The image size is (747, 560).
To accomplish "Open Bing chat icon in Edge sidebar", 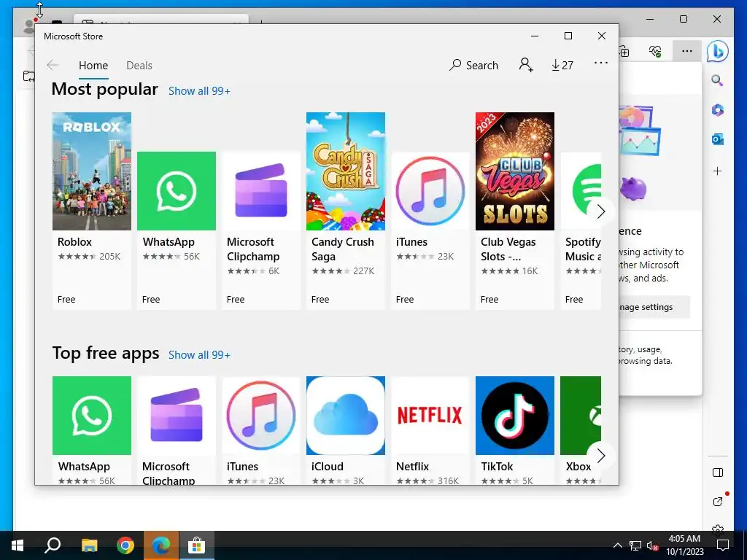I will (x=718, y=51).
